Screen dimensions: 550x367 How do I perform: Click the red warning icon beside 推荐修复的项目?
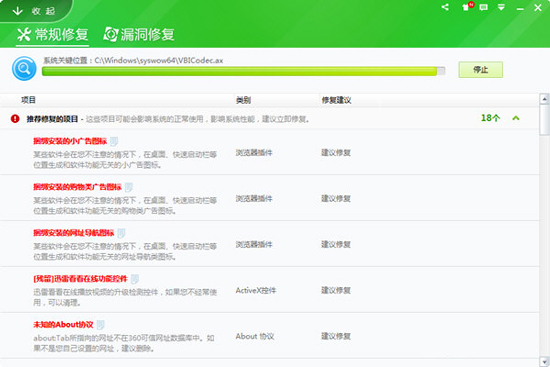[15, 119]
